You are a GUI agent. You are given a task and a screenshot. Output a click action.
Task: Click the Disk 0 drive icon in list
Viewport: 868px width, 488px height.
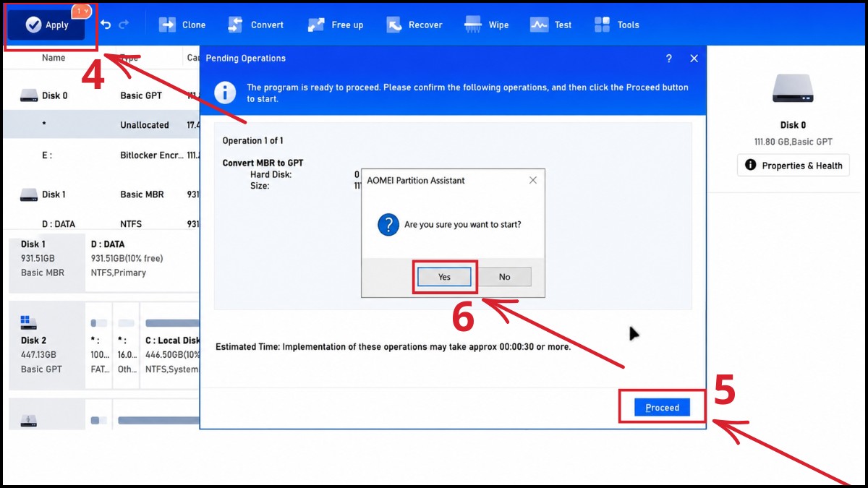29,95
